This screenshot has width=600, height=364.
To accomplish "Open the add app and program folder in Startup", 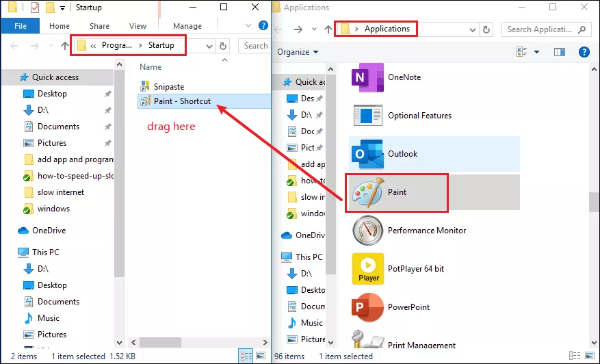I will [68, 159].
